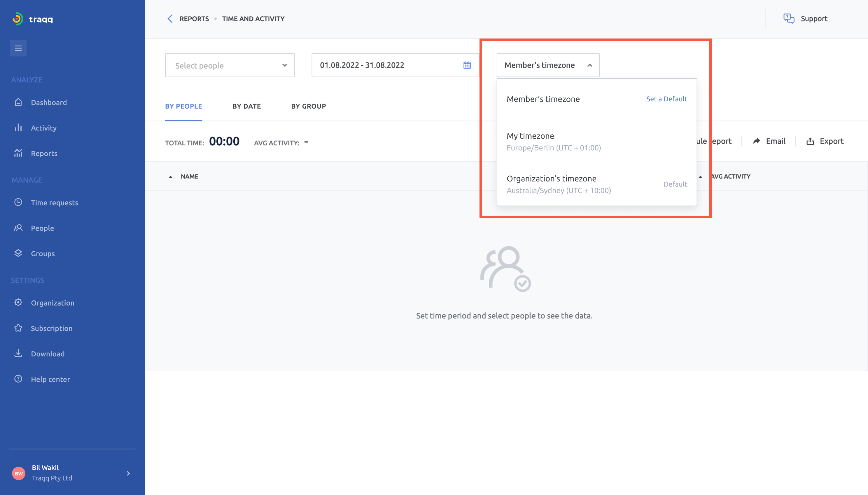This screenshot has height=495, width=868.
Task: Choose Organization's timezone Australia/Sydney option
Action: pyautogui.click(x=597, y=184)
